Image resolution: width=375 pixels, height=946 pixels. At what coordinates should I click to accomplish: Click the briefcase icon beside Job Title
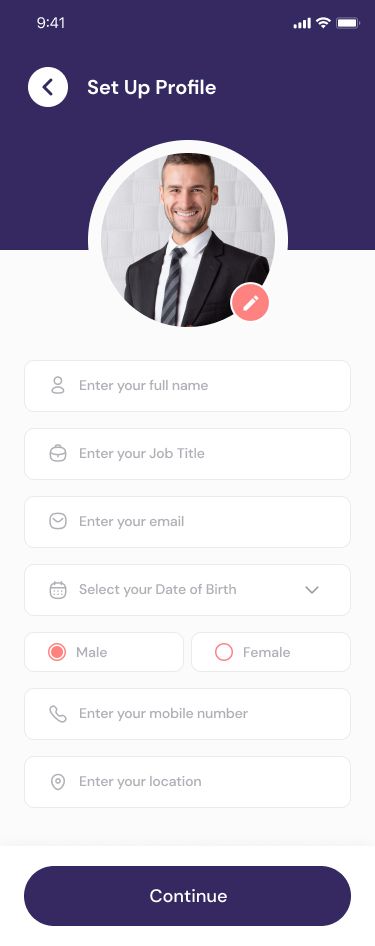58,454
